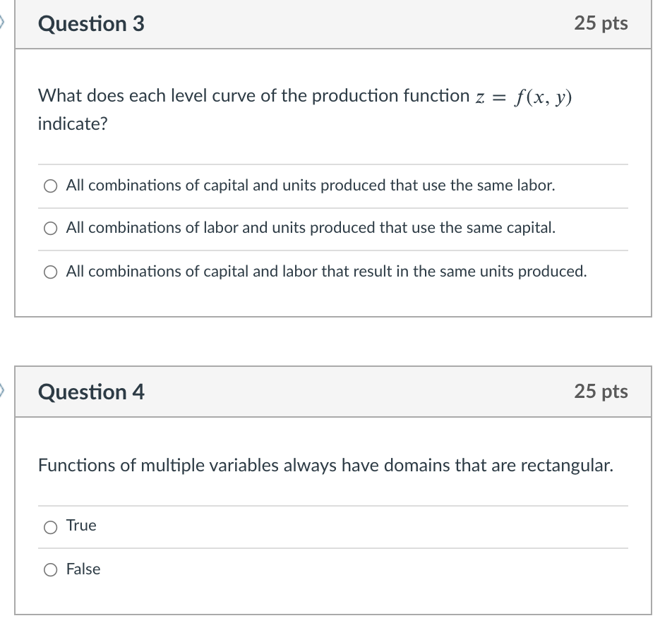672x635 pixels.
Task: Click the 'Question 4' heading
Action: pyautogui.click(x=91, y=392)
